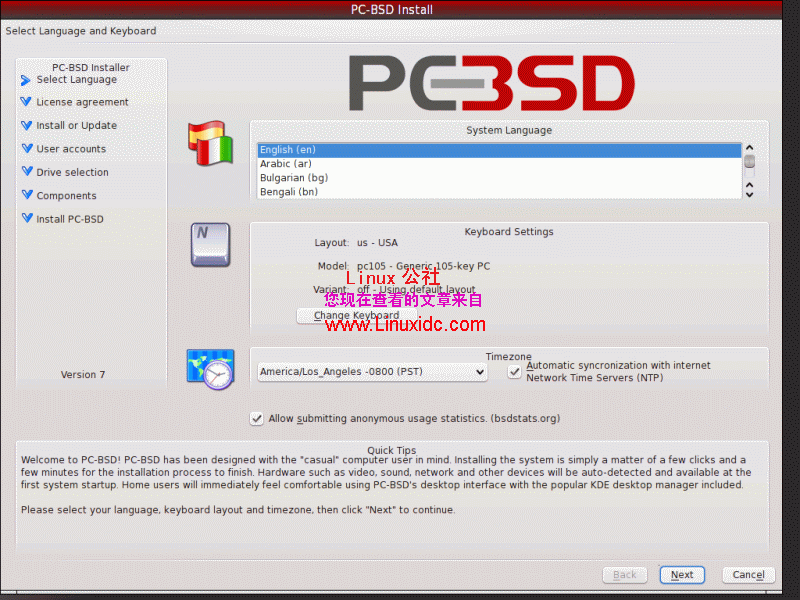This screenshot has height=600, width=800.
Task: Click the arrow icon beside Select Language step
Action: 25,79
